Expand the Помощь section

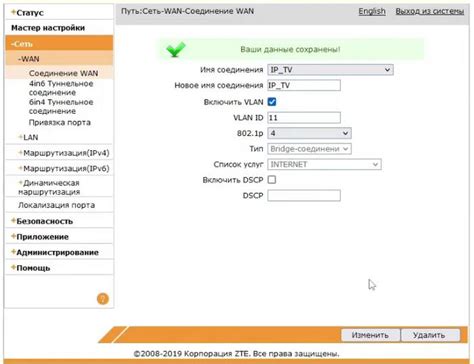click(31, 268)
